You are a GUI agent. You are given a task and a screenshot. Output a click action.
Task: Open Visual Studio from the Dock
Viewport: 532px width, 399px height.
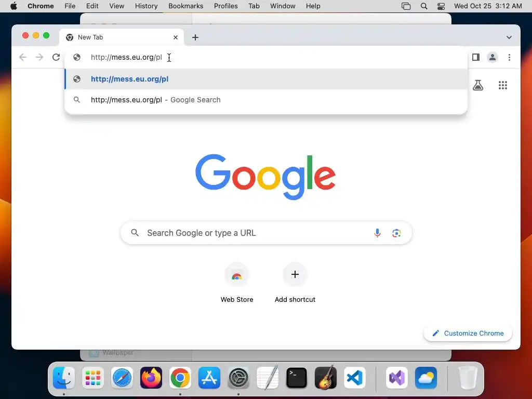397,378
